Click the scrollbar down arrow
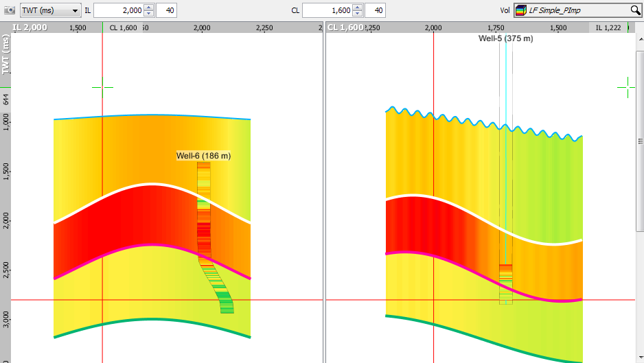The height and width of the screenshot is (363, 644). coord(641,358)
